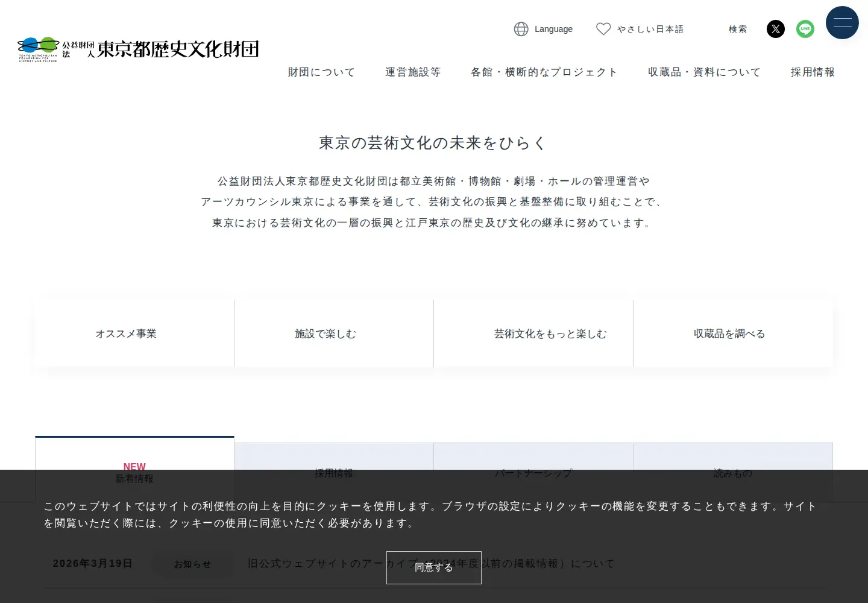
Task: Open 芸術文化をもっと楽しむ card
Action: (x=533, y=333)
